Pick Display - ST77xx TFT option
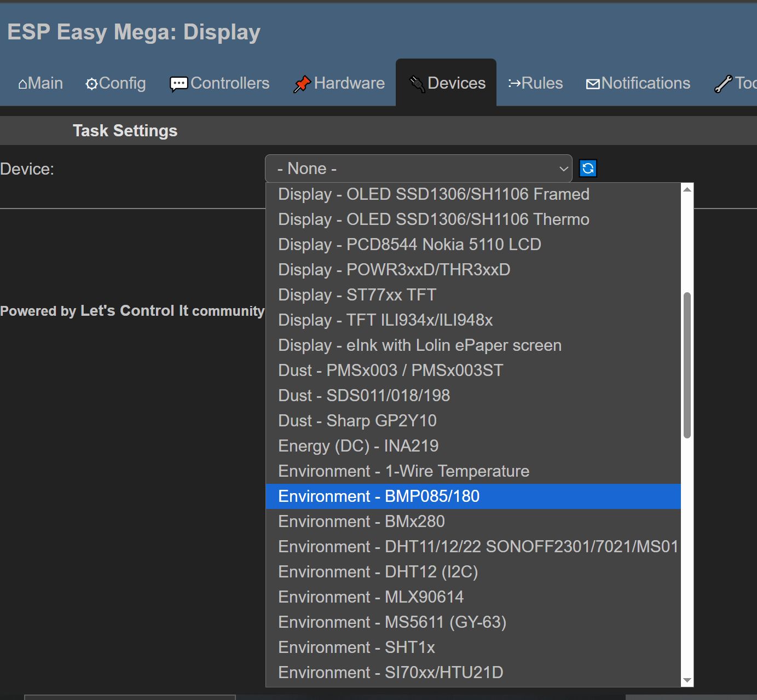This screenshot has width=757, height=700. pos(357,295)
